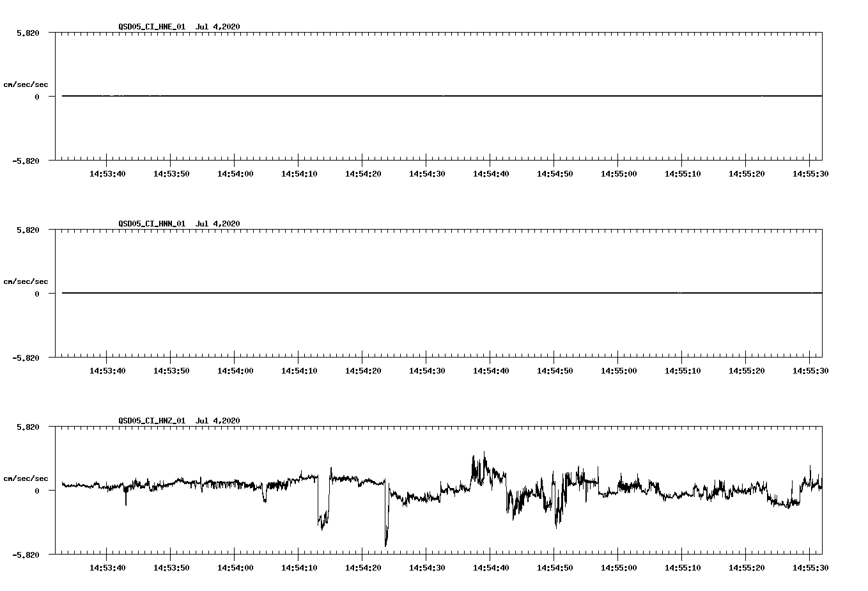This screenshot has width=868, height=591.
Task: Click time label 14:55:20 under HNN plot
Action: pyautogui.click(x=747, y=371)
